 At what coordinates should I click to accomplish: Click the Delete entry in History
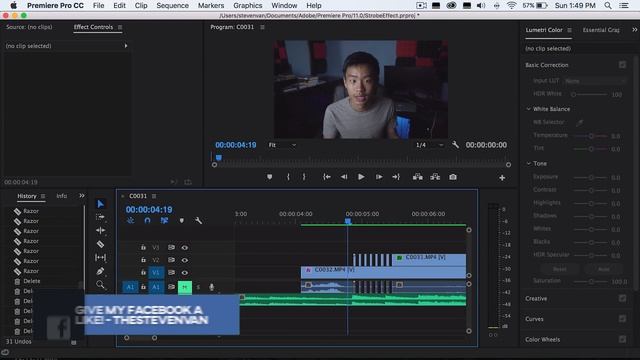[31, 281]
